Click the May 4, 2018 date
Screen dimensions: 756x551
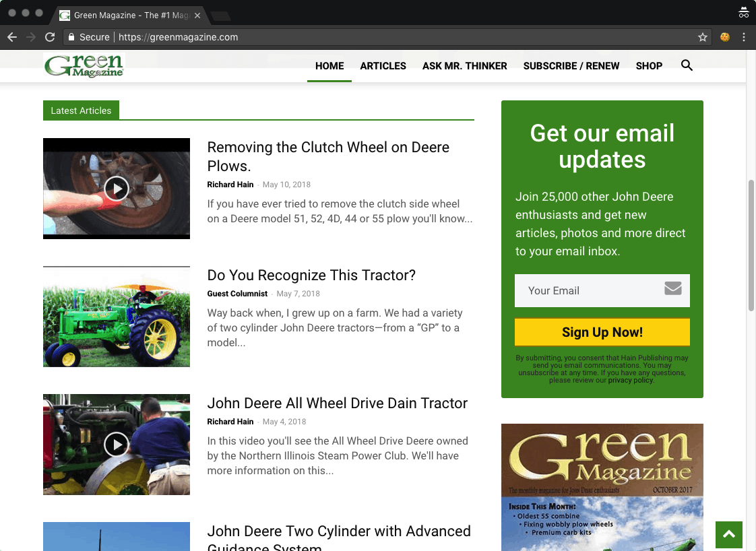tap(284, 422)
